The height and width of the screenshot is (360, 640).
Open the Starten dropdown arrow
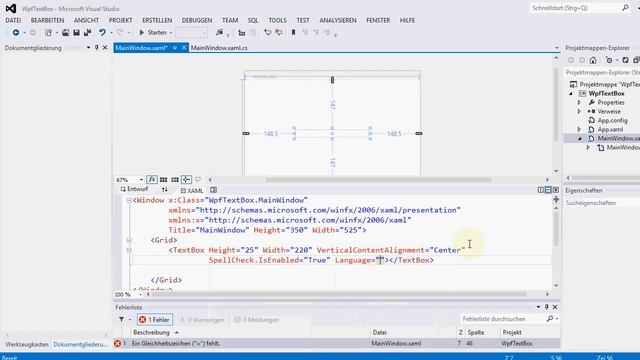[x=171, y=33]
